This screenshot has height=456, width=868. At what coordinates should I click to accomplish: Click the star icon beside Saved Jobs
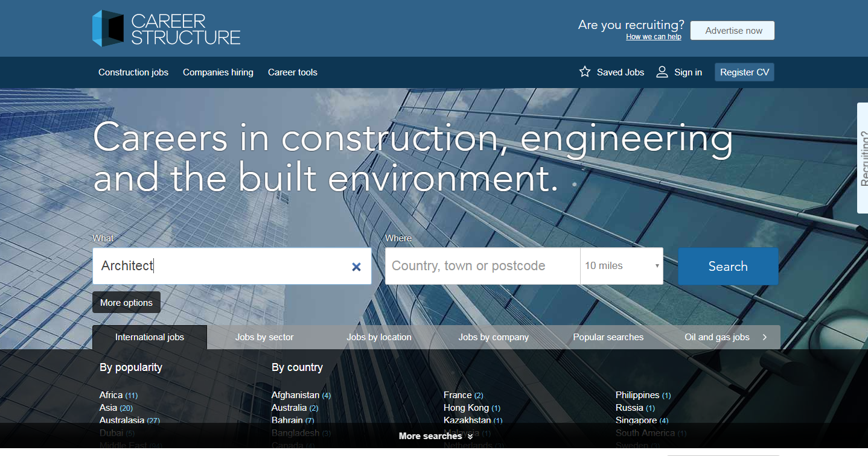click(584, 71)
